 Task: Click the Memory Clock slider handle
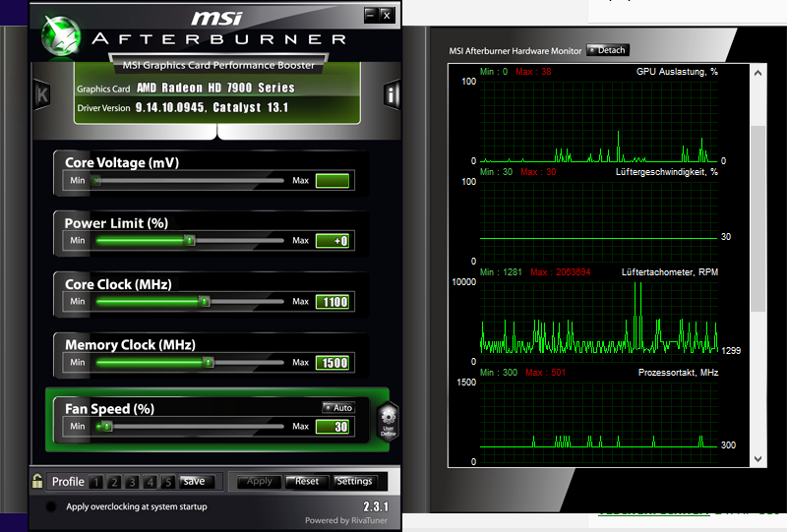coord(209,362)
